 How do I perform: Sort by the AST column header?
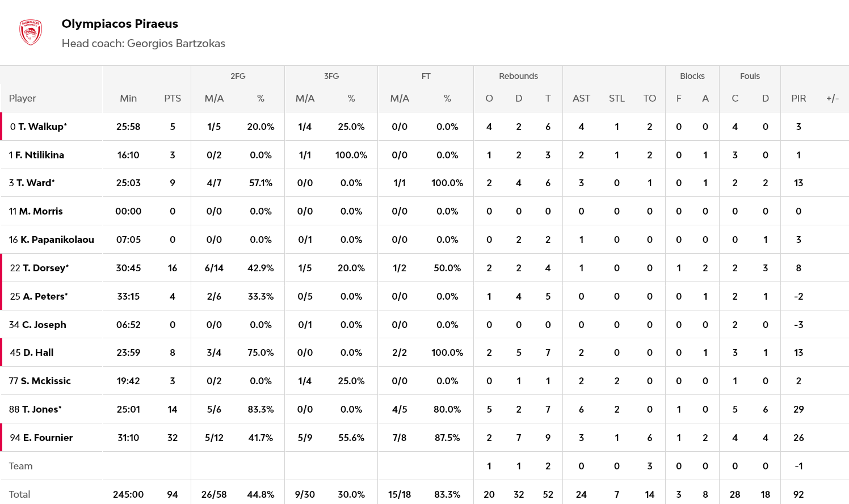(581, 98)
